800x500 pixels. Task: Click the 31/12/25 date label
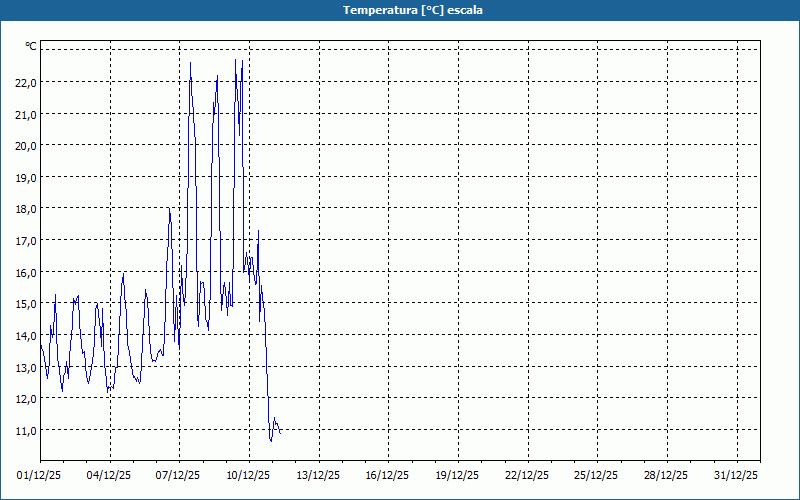737,476
